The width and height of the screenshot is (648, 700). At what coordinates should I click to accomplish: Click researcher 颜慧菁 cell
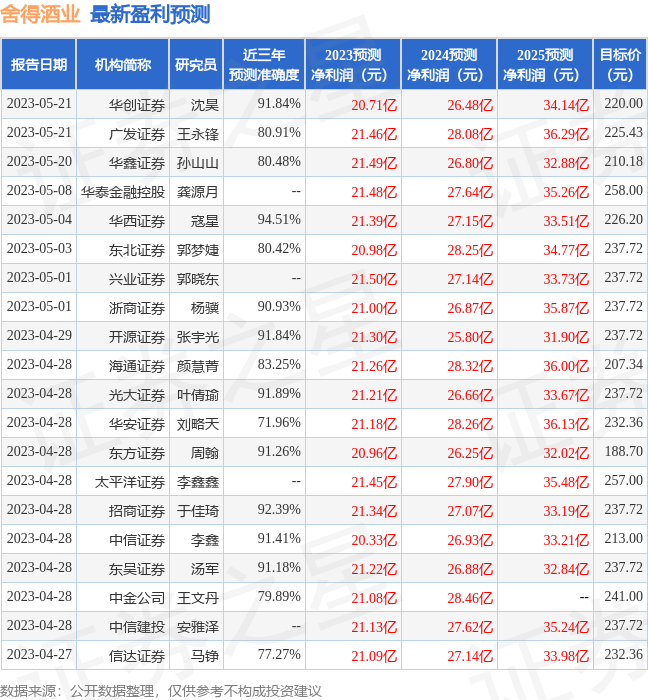click(198, 366)
